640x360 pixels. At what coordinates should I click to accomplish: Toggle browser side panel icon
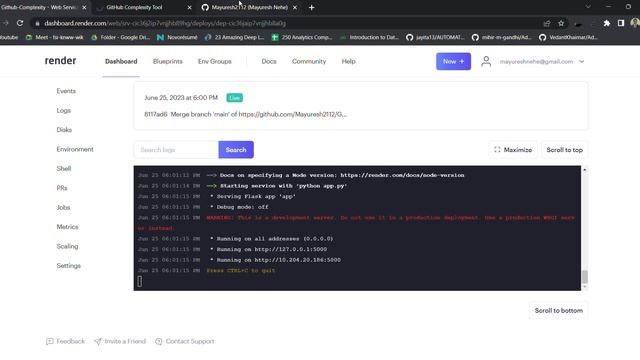point(621,23)
